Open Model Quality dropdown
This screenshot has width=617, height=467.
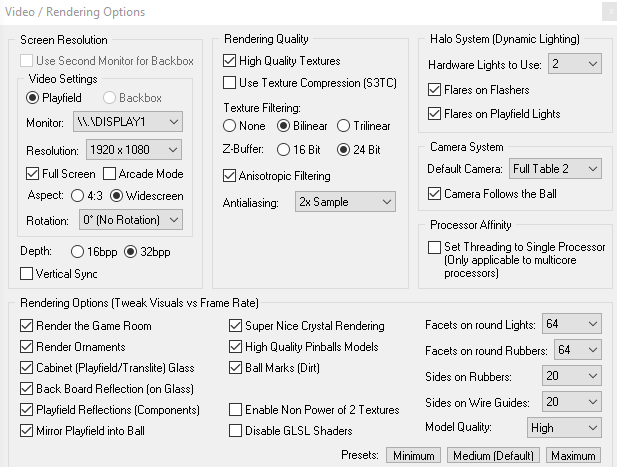point(564,427)
